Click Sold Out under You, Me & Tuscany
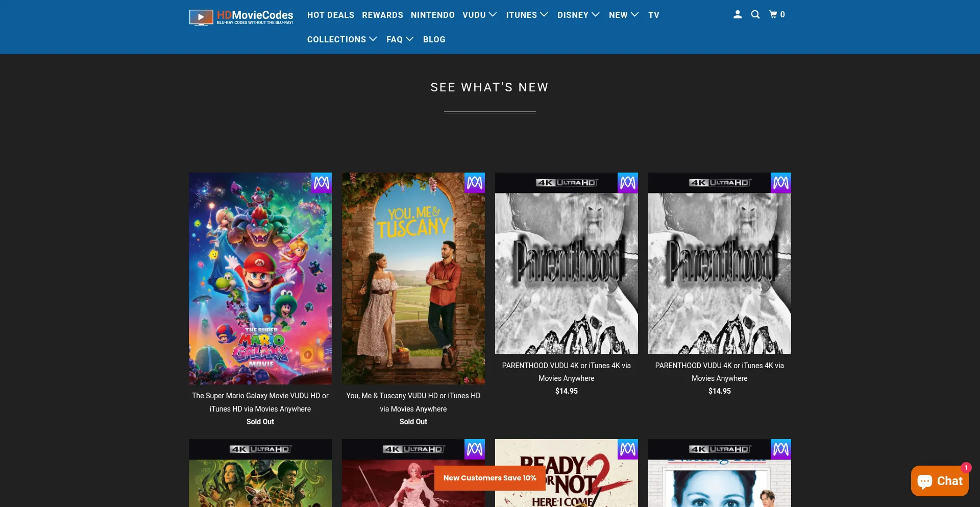Screen dimensions: 980x507 pos(413,422)
